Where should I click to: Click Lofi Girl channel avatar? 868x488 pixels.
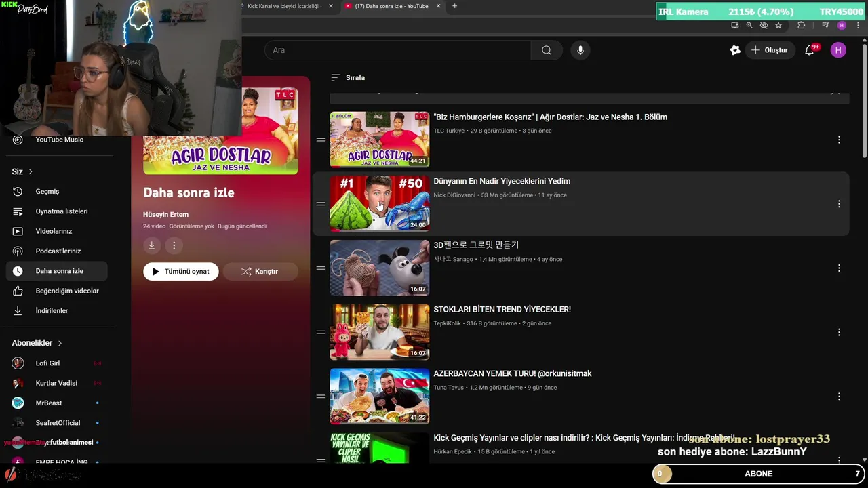18,363
